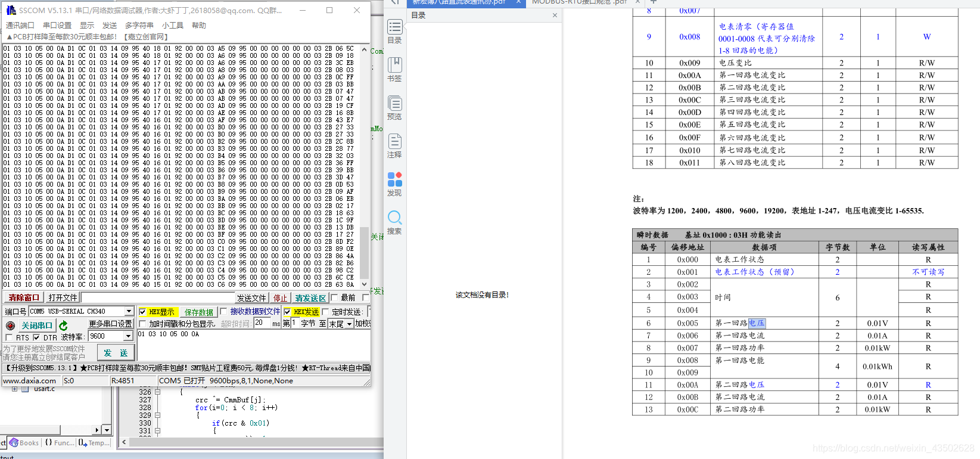Open the 波特率 9600 baud rate dropdown
980x459 pixels.
127,336
